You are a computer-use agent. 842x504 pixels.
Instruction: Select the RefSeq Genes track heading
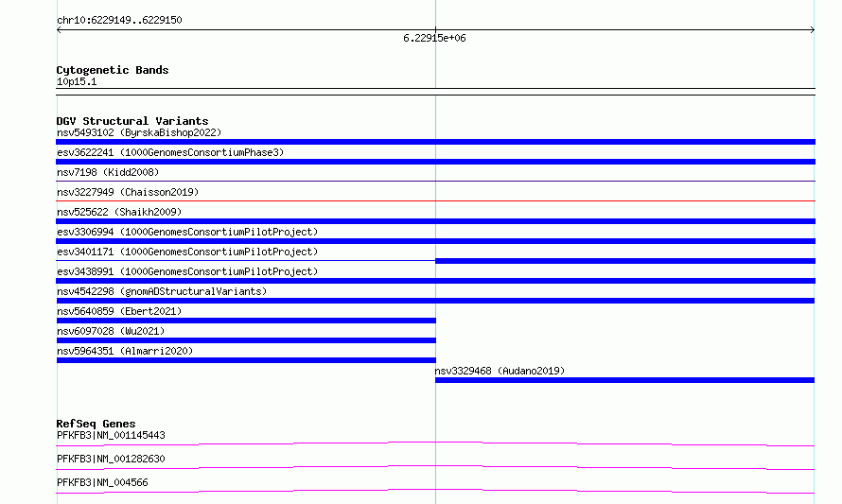(96, 424)
